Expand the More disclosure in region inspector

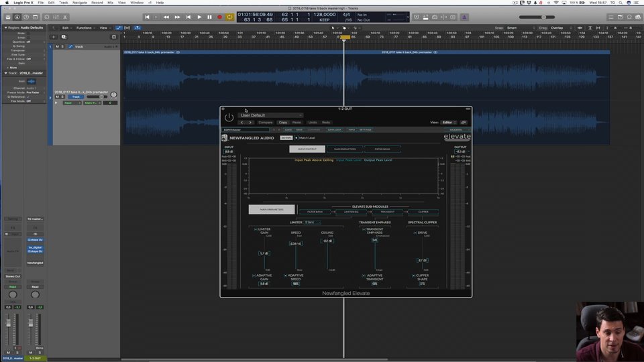tap(7, 67)
